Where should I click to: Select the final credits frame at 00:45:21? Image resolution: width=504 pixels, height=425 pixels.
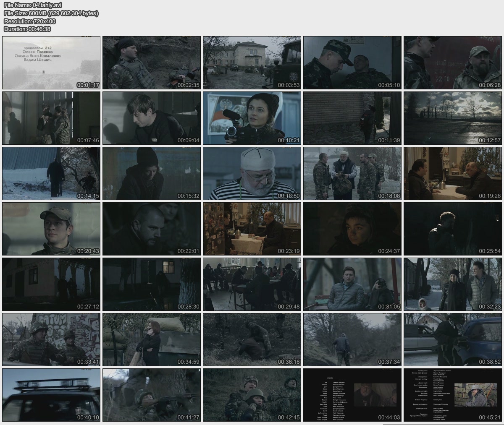453,395
